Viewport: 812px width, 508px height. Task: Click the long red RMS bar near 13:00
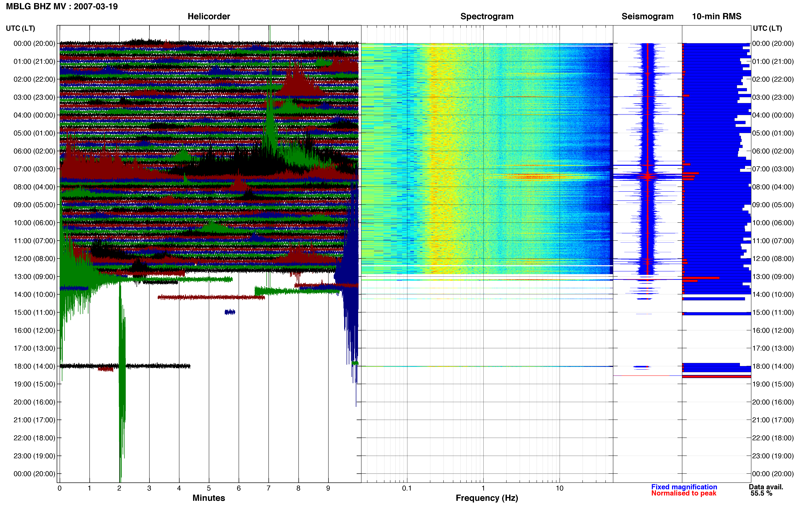coord(701,278)
